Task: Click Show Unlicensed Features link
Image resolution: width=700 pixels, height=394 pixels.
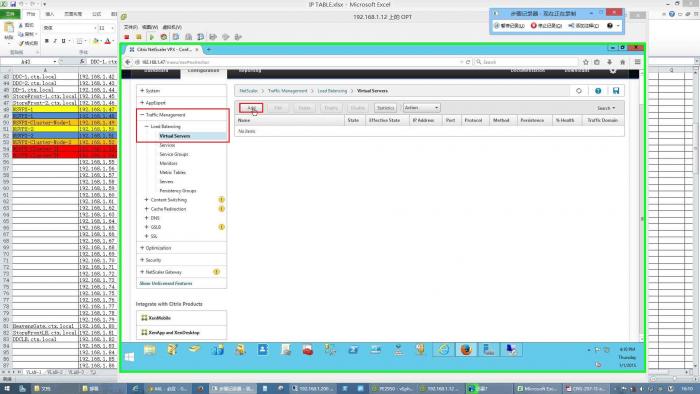Action: (x=166, y=284)
